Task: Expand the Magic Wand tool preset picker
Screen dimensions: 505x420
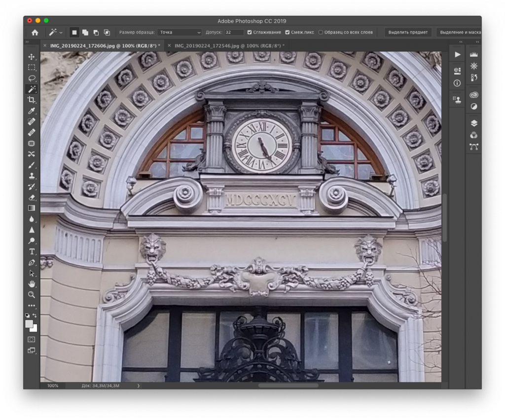Action: [x=61, y=33]
